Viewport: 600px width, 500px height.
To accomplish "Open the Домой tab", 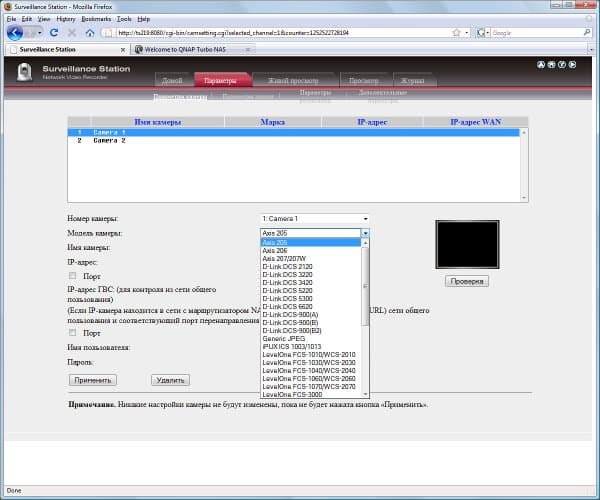I will [x=172, y=80].
